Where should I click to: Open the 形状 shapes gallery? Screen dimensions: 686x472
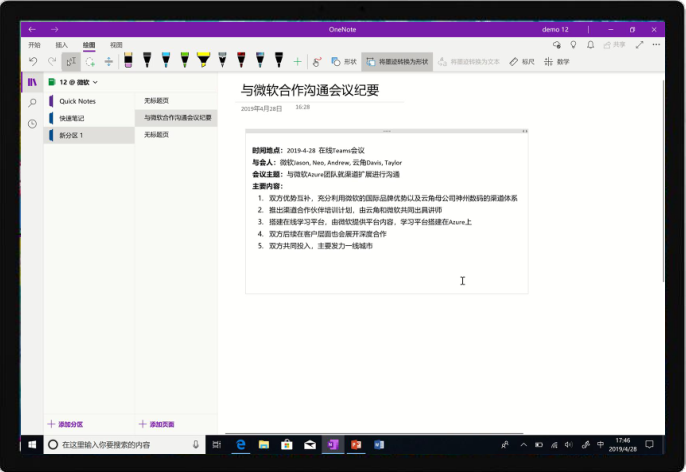point(344,62)
